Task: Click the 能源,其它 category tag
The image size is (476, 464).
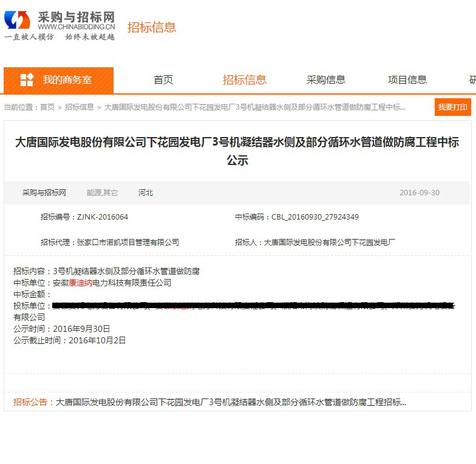Action: [102, 193]
